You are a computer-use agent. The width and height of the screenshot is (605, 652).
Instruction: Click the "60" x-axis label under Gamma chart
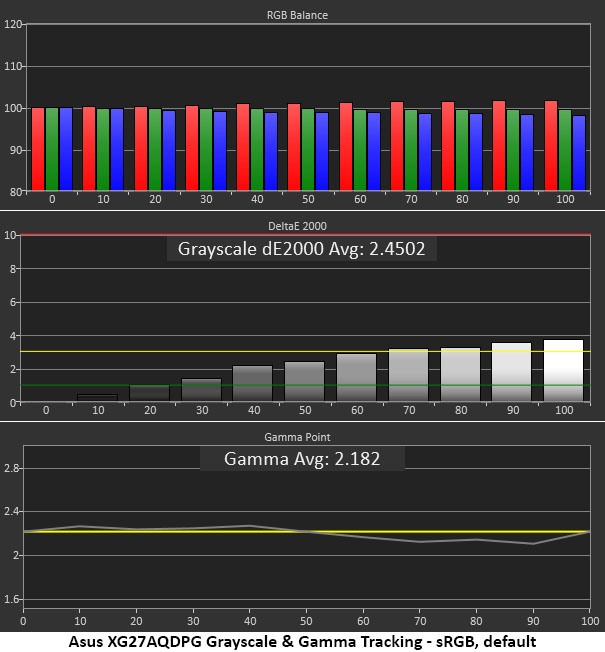tap(363, 621)
